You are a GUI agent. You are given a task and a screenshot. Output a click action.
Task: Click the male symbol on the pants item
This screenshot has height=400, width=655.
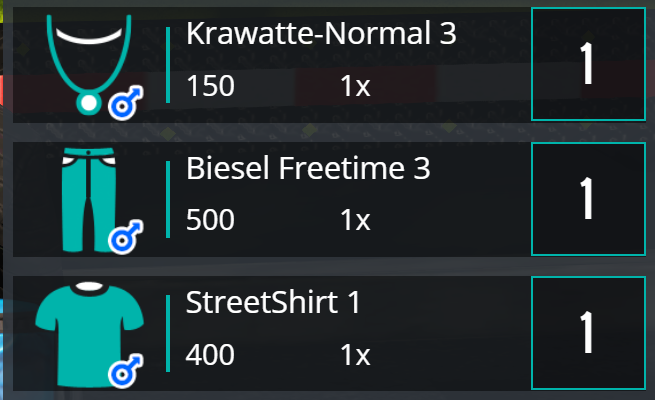coord(126,237)
